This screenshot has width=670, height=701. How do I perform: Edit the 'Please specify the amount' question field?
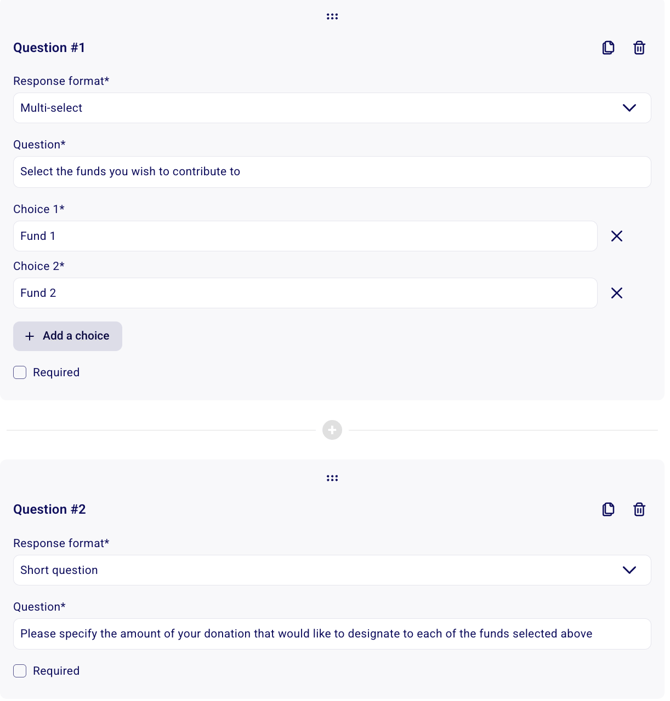point(332,634)
